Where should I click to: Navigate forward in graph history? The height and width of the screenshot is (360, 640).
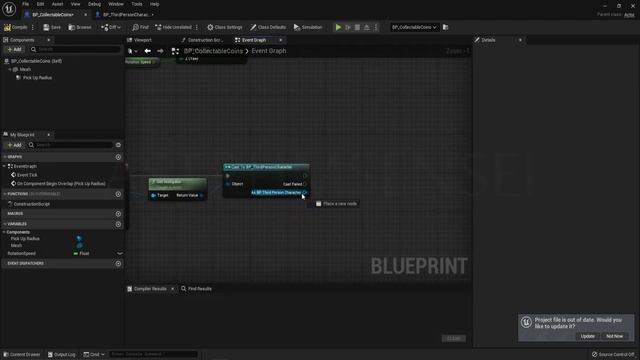[x=160, y=51]
